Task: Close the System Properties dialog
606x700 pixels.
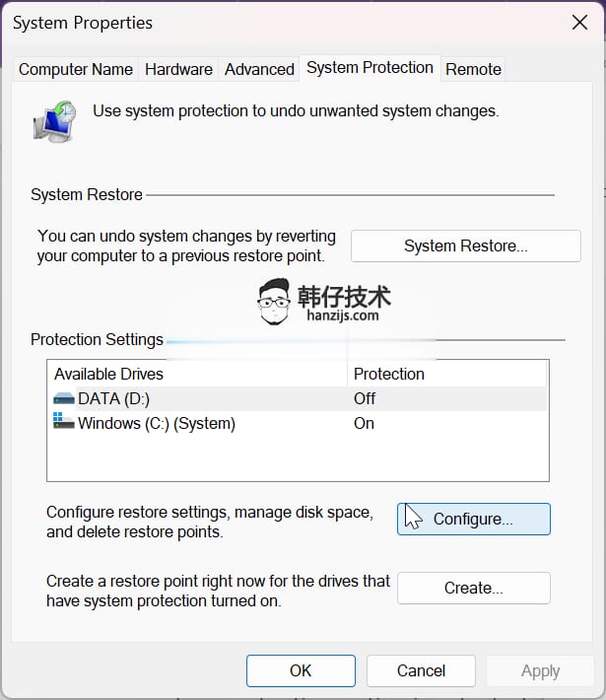Action: point(579,23)
